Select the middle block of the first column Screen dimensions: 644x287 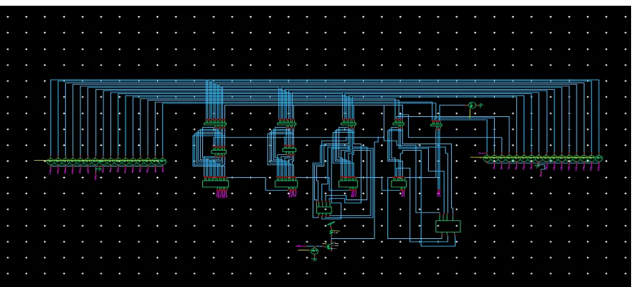(x=219, y=152)
